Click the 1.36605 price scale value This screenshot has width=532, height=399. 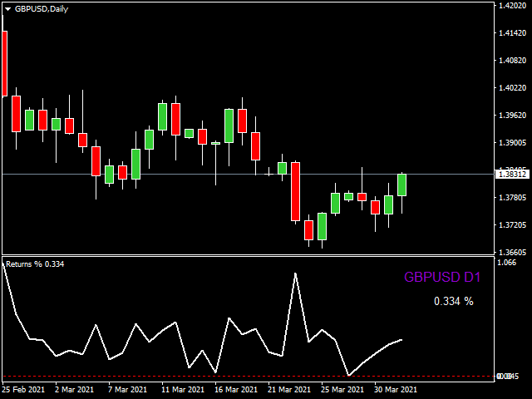point(512,253)
